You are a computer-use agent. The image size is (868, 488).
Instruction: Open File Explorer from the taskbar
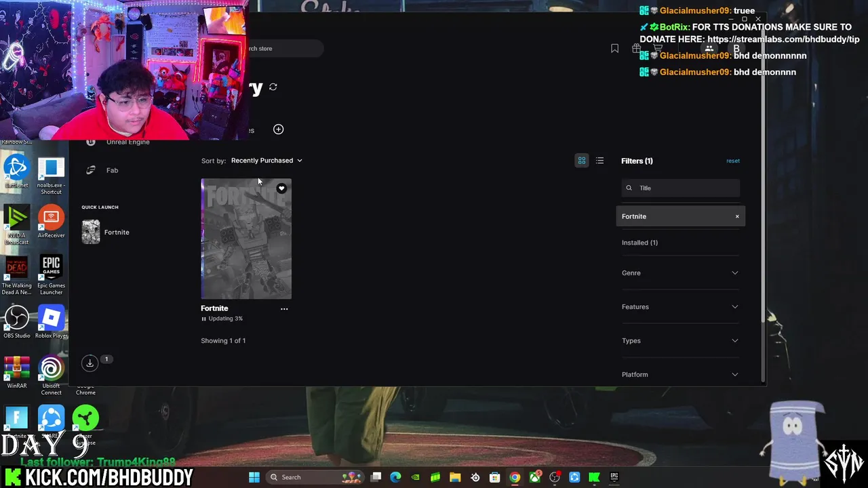tap(455, 477)
